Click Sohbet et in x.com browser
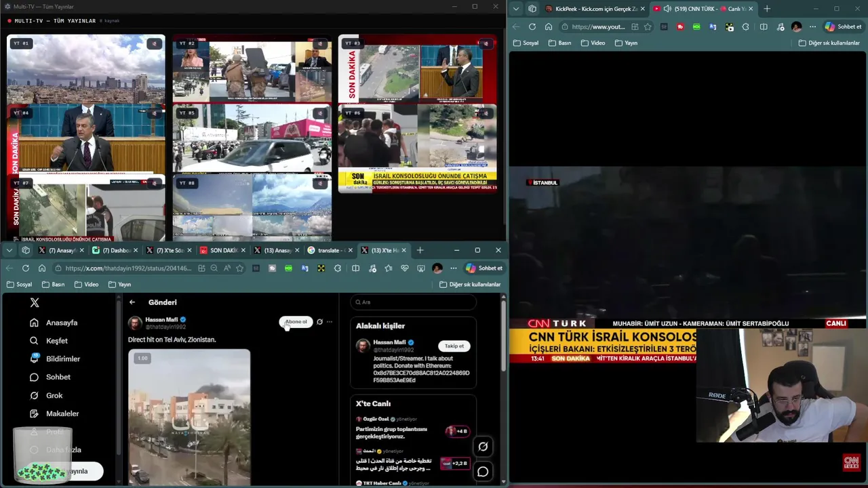The image size is (868, 488). point(484,268)
